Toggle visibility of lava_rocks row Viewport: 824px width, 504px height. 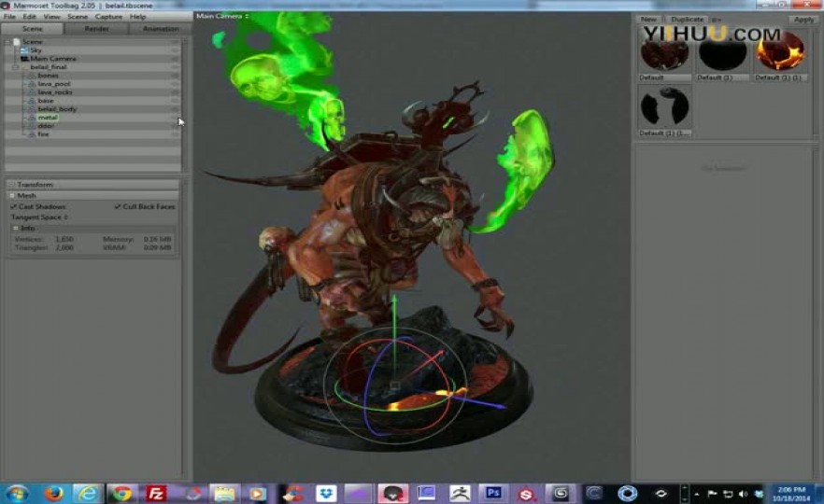(x=175, y=92)
